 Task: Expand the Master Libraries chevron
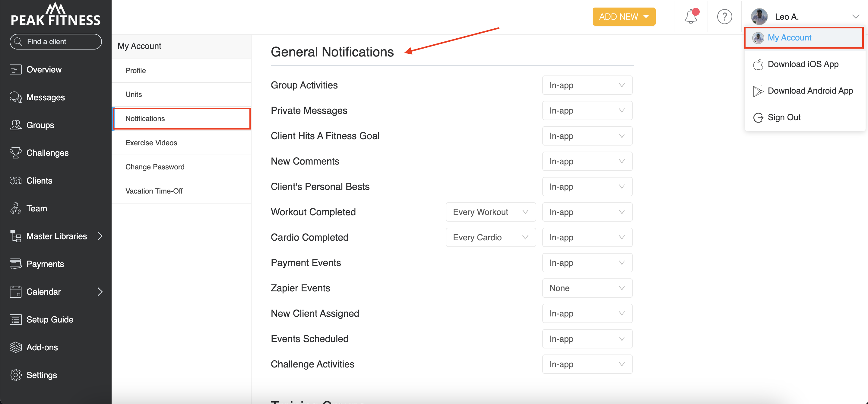coord(100,236)
